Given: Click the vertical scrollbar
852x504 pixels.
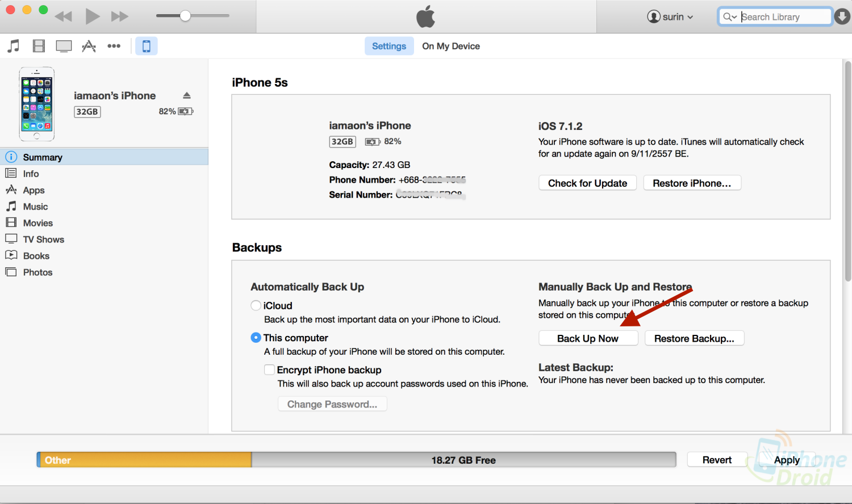Looking at the screenshot, I should point(847,171).
